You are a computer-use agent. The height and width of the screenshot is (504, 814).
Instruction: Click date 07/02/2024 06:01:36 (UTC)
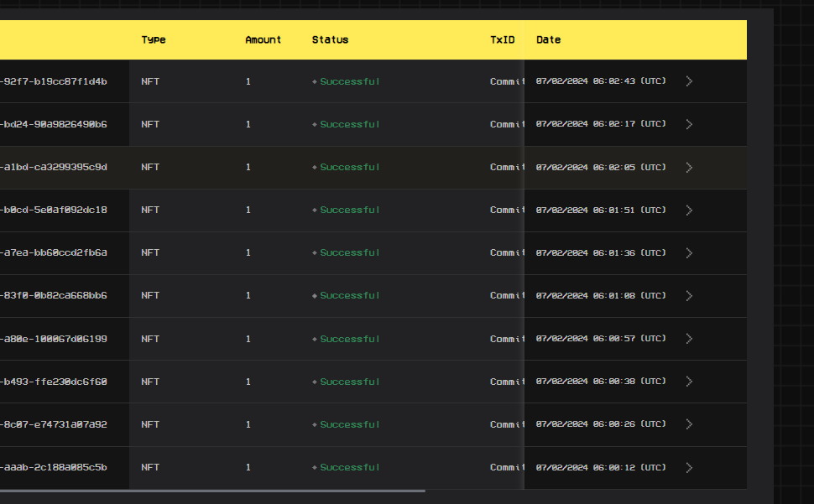tap(601, 252)
